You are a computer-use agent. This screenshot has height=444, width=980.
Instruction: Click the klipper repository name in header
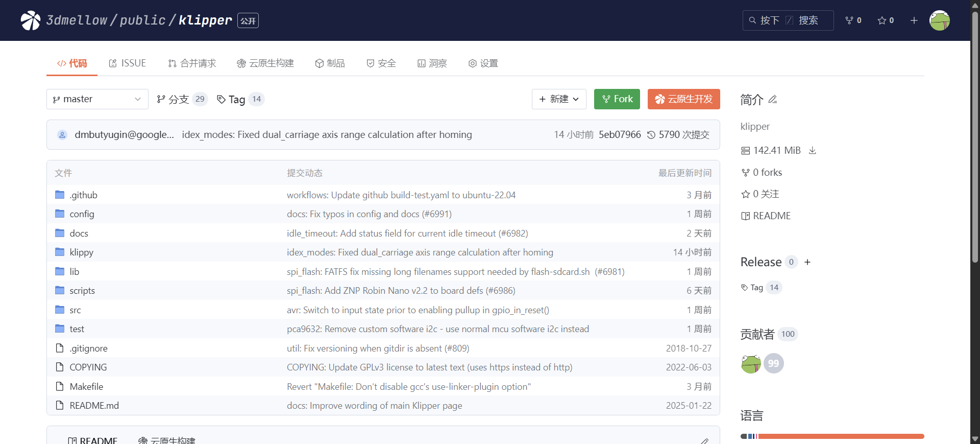coord(205,20)
